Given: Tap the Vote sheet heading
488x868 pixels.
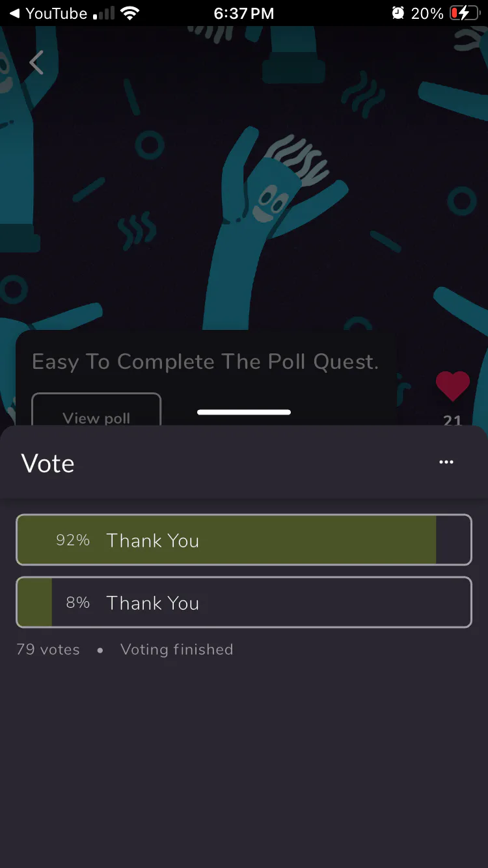Looking at the screenshot, I should pos(48,463).
